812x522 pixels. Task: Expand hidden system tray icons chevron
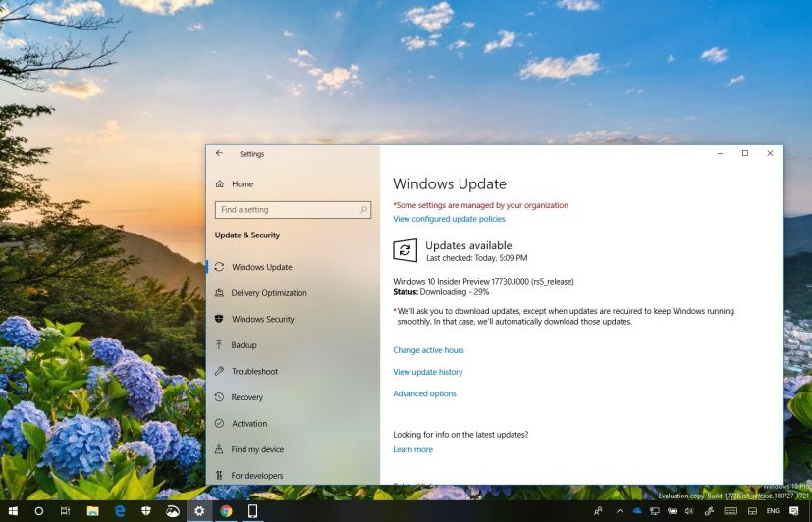(x=620, y=511)
